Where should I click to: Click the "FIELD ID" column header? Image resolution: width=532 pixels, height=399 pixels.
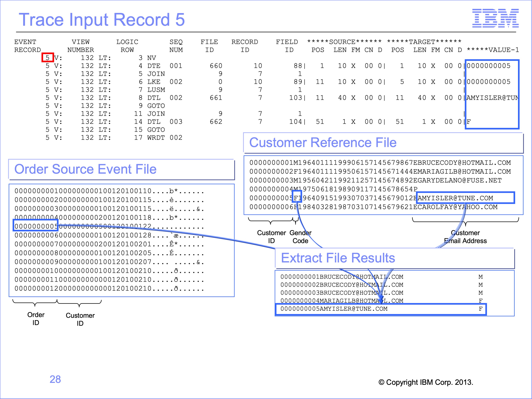[x=287, y=46]
